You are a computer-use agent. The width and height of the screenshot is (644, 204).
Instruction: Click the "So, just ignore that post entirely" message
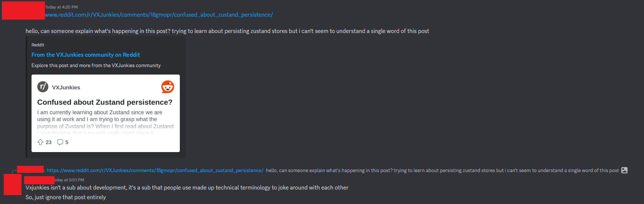click(x=66, y=197)
